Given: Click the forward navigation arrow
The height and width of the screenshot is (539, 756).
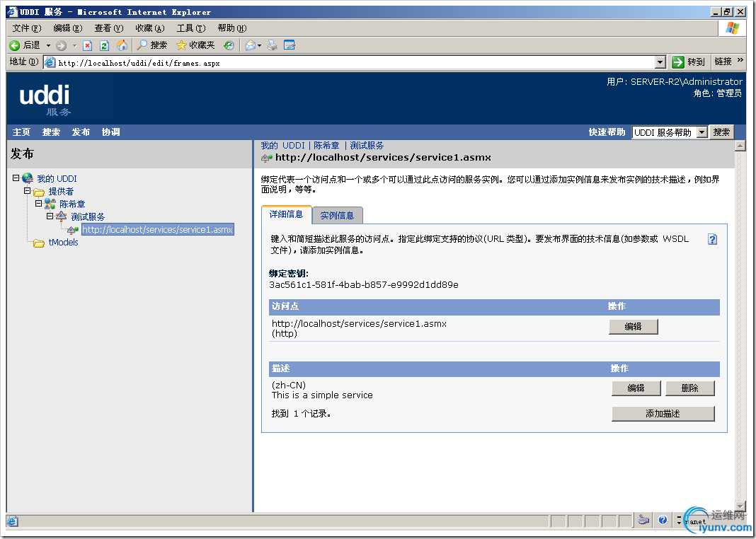Looking at the screenshot, I should click(x=62, y=46).
